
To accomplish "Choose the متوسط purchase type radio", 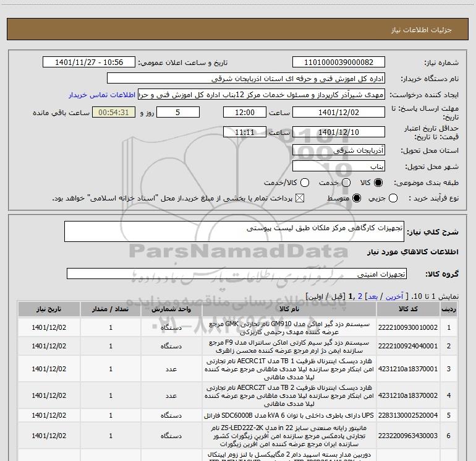I will pyautogui.click(x=357, y=199).
